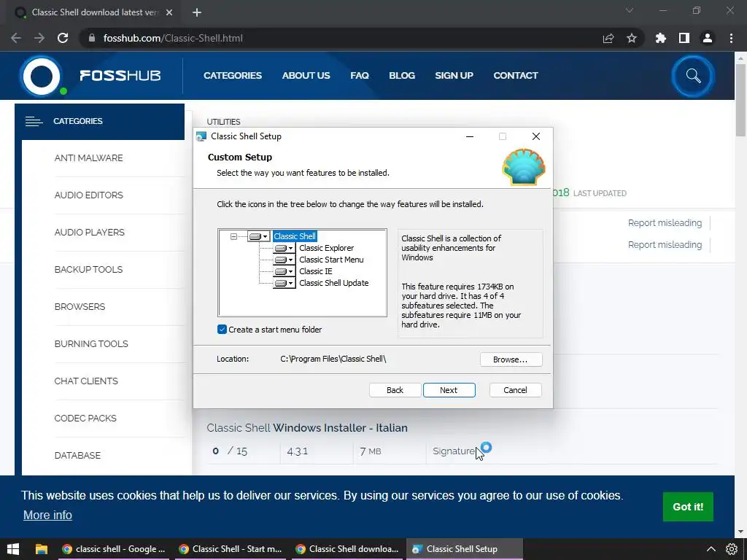Switch to classic shell - Google taskbar window
The image size is (747, 560).
113,549
